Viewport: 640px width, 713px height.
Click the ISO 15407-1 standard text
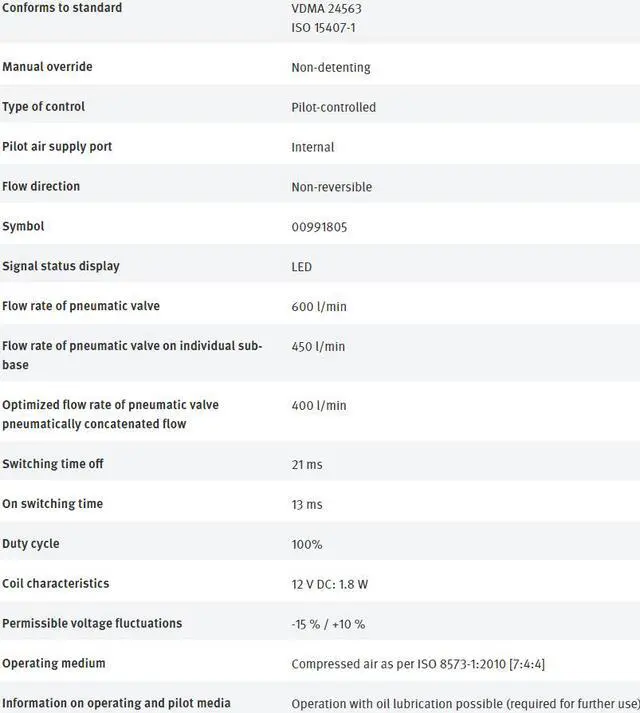323,28
